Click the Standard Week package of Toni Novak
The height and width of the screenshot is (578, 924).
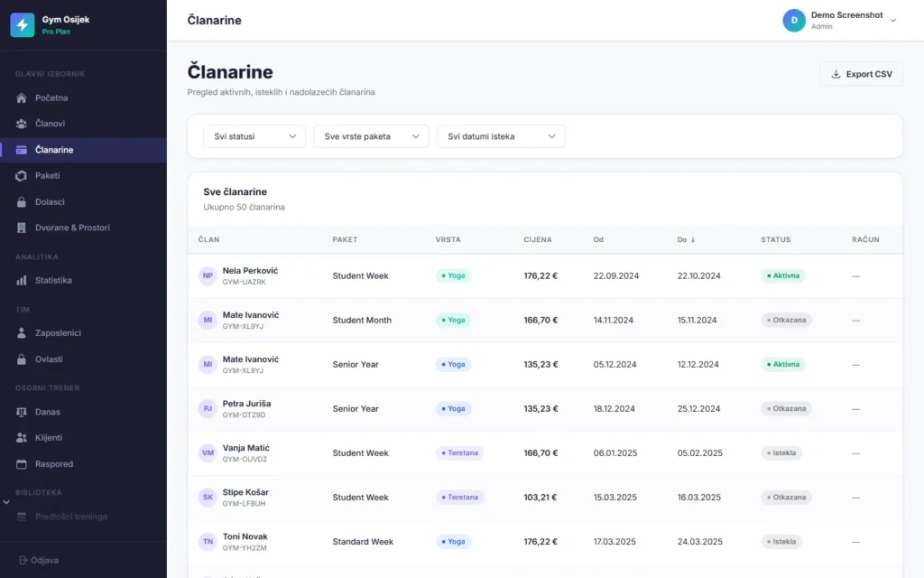pyautogui.click(x=363, y=542)
